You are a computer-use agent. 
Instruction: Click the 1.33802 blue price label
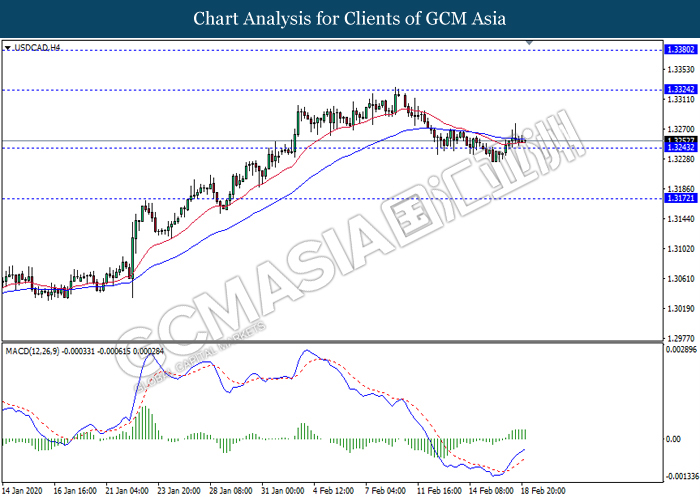pyautogui.click(x=680, y=49)
